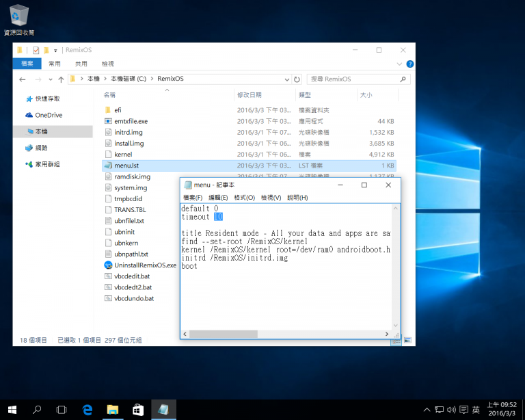Click the New Folder icon in quick access toolbar
Viewport: 525px width, 420px height.
pos(46,50)
